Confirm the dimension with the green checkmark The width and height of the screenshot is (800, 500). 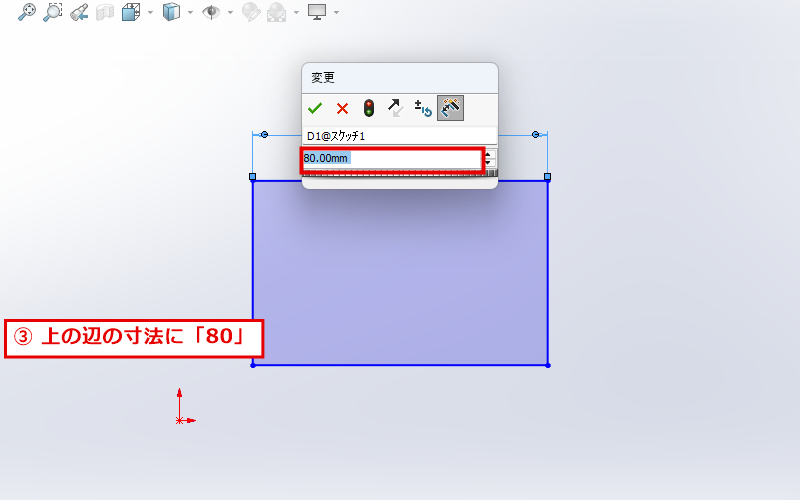click(x=315, y=108)
